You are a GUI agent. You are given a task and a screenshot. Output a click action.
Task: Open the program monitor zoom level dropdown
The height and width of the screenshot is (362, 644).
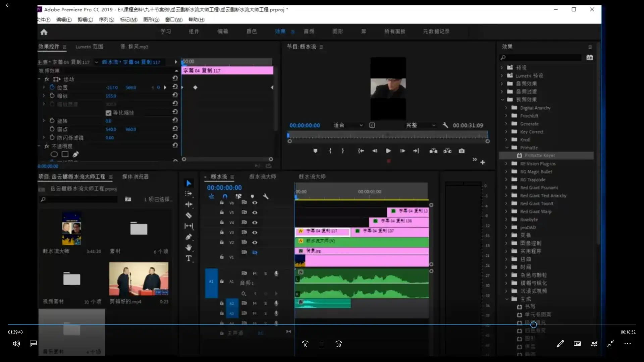[x=348, y=125]
